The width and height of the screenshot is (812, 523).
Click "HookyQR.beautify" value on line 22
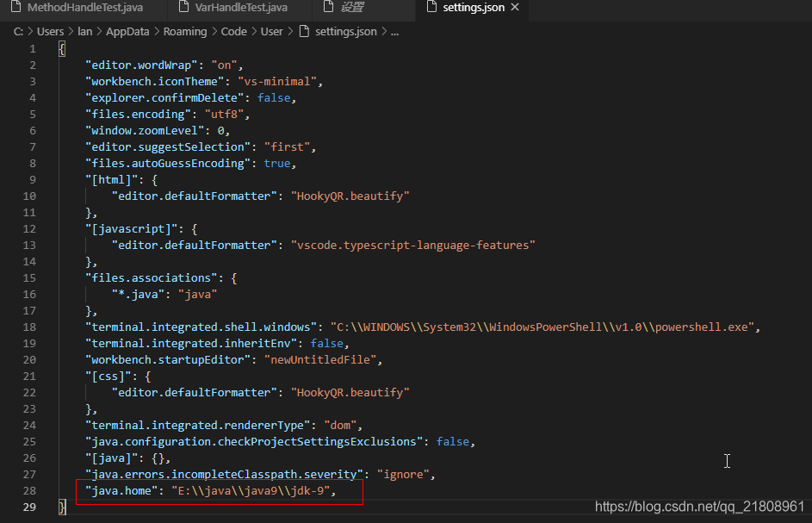[x=350, y=393]
